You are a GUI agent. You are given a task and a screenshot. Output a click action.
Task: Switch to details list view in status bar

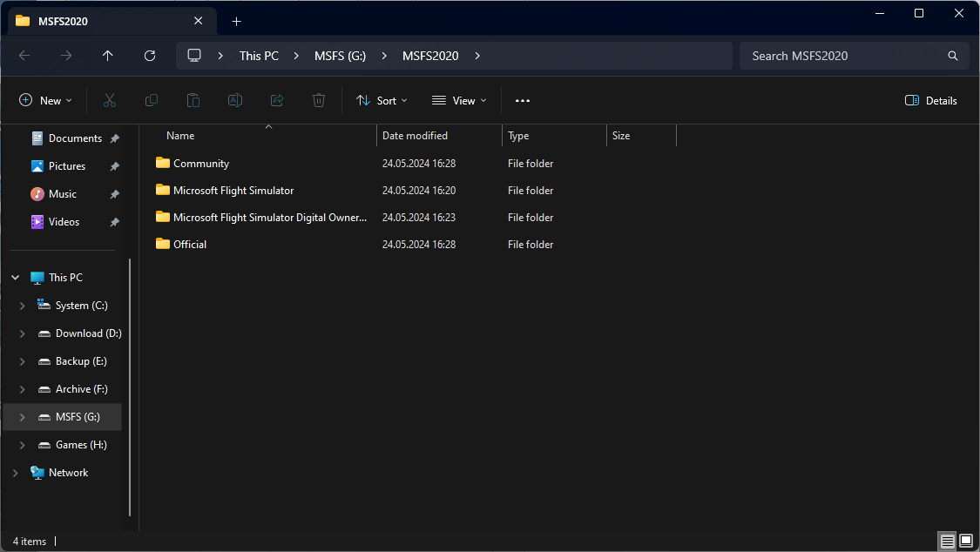[x=948, y=542]
